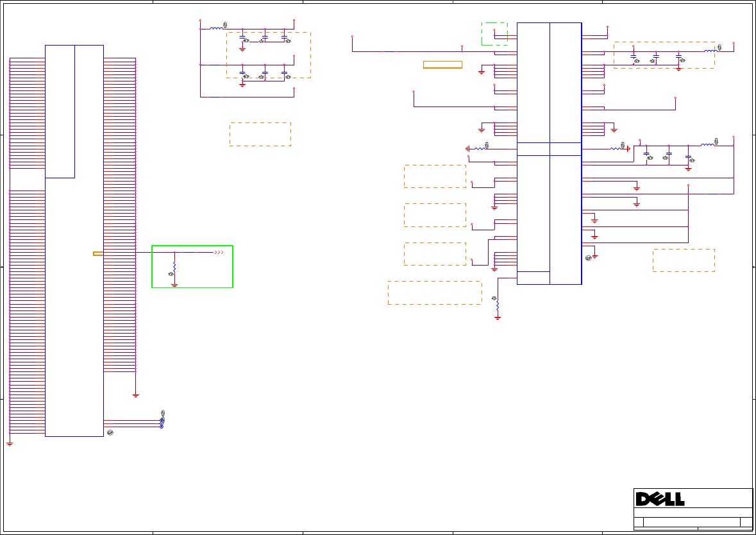Click the inductor above the six-capacitor bank
Viewport: 756px width, 535px height.
click(217, 28)
